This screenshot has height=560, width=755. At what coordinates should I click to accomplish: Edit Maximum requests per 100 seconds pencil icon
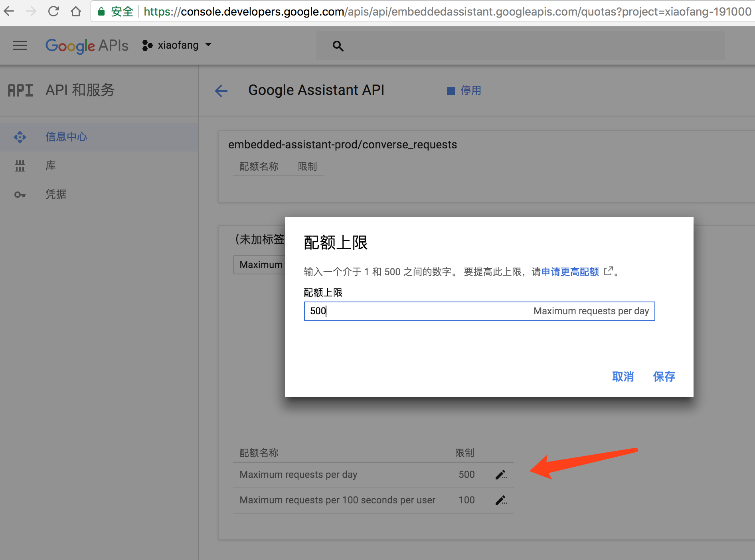(x=501, y=500)
